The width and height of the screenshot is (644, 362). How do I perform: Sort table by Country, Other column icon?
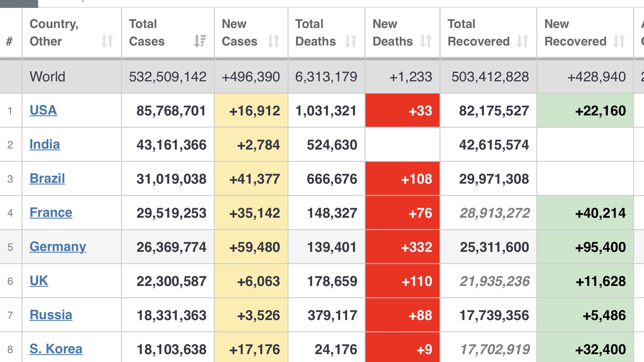coord(107,41)
